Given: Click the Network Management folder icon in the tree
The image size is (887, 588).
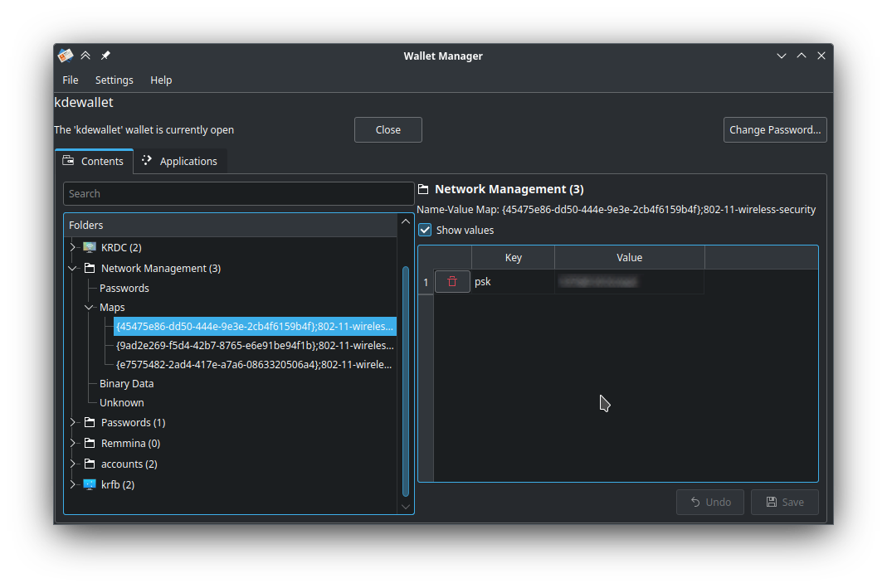Looking at the screenshot, I should [x=90, y=268].
